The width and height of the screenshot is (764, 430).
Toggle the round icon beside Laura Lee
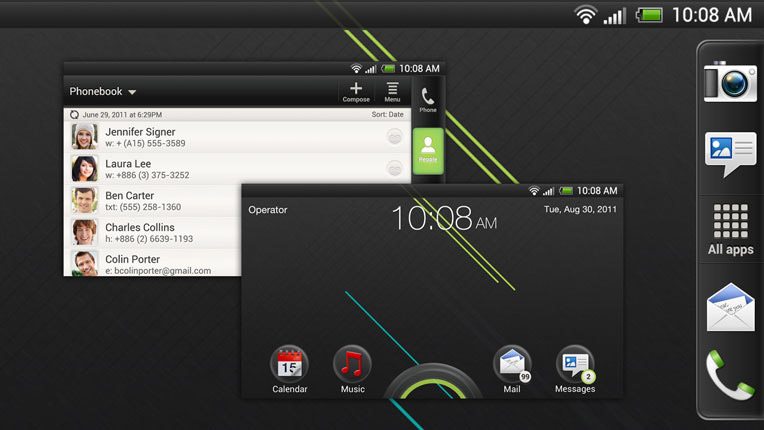(395, 169)
